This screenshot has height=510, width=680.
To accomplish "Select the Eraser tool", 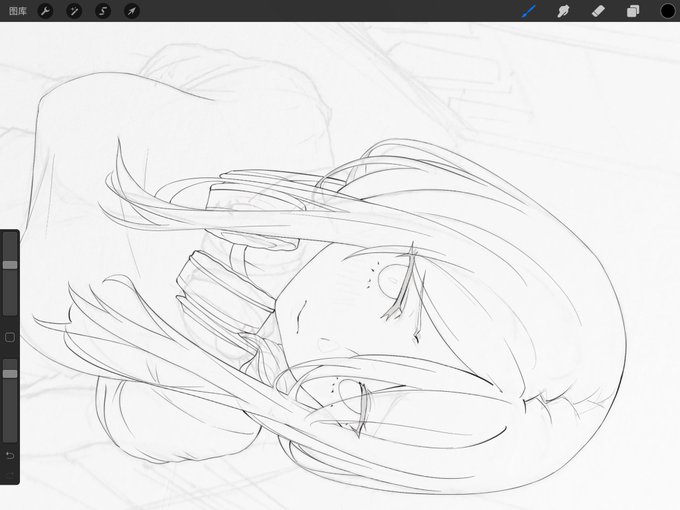I will (598, 11).
